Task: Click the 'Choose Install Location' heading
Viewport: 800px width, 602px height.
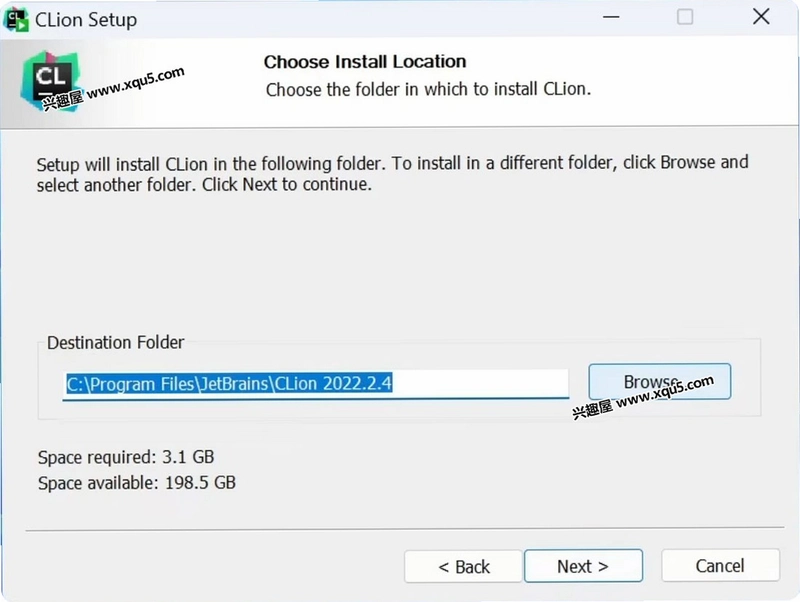Action: click(x=365, y=62)
